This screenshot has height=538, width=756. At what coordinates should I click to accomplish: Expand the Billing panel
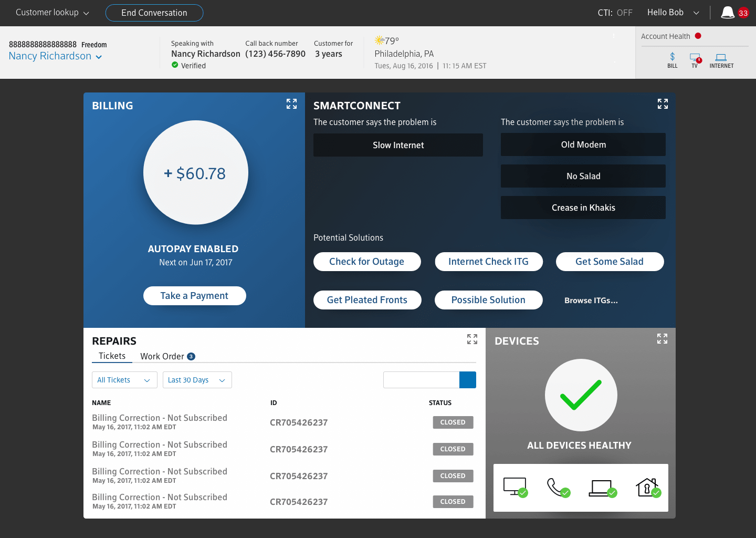pyautogui.click(x=291, y=104)
